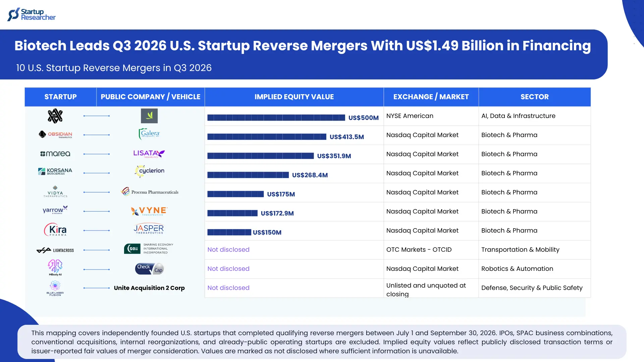Screen dimensions: 644x362
Task: Click the Jasper Therapeutics logo
Action: pos(149,229)
